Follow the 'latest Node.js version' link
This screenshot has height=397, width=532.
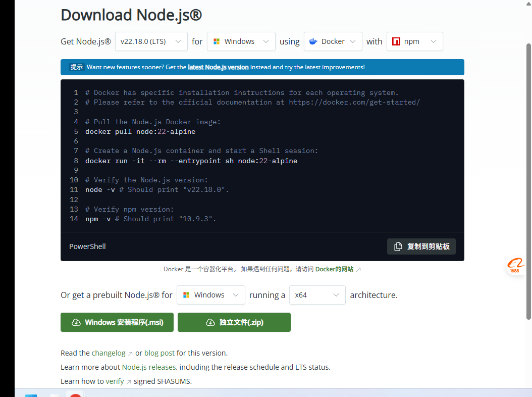(218, 67)
